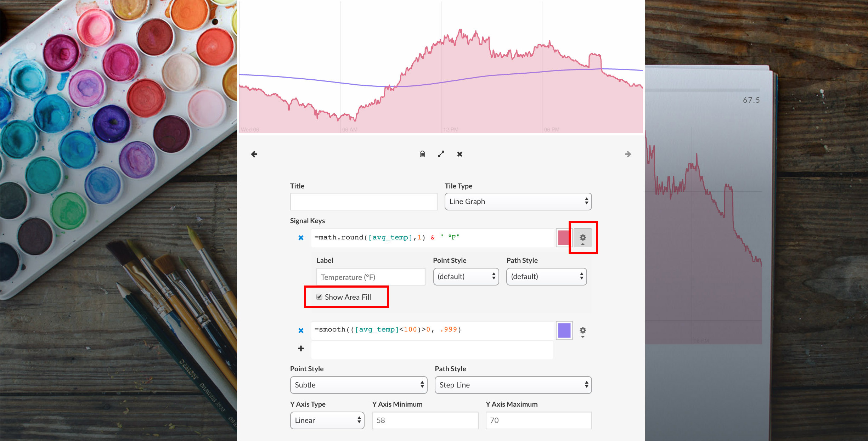Open signal Path Style default dropdown

(546, 277)
